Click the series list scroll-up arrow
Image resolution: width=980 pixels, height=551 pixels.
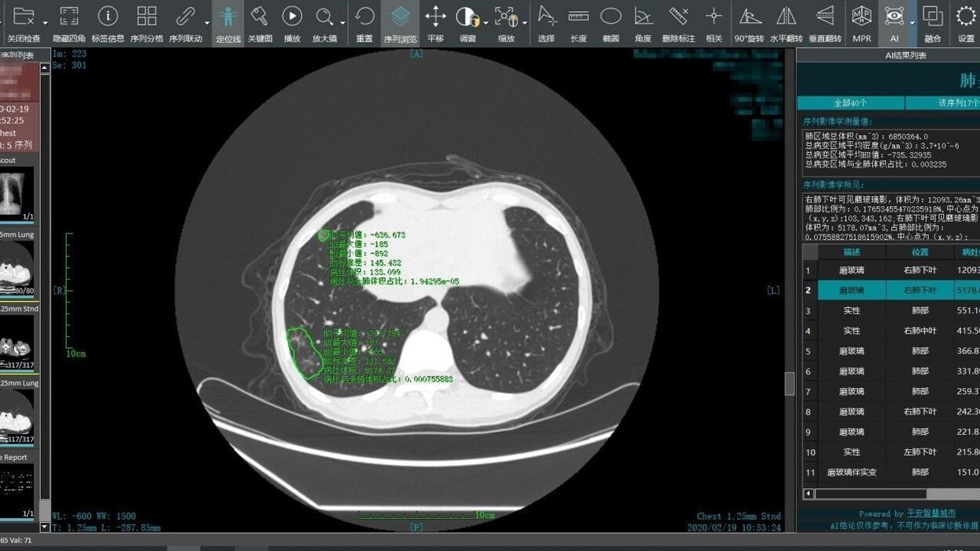click(x=45, y=68)
